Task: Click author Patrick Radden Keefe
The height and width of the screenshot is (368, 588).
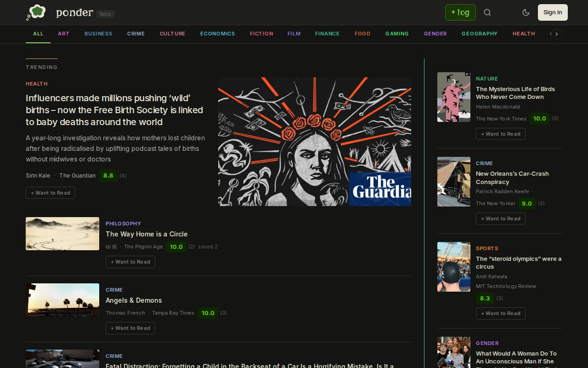Action: click(x=503, y=191)
